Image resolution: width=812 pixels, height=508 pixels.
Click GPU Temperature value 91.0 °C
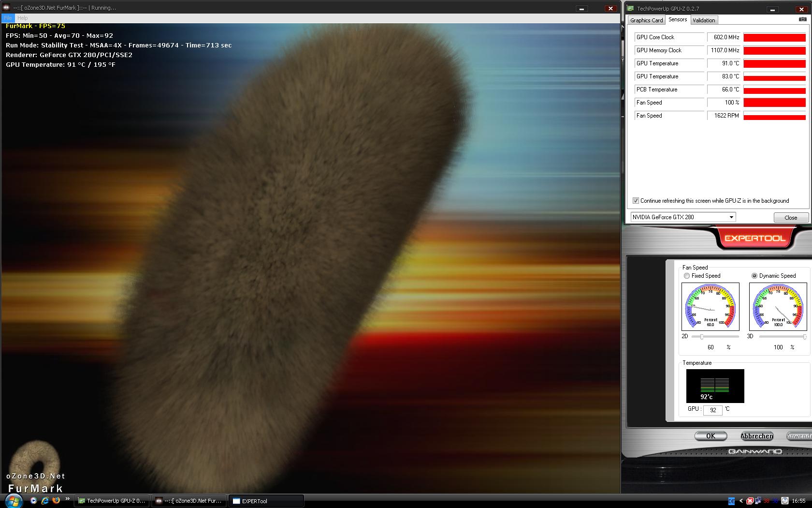pyautogui.click(x=724, y=63)
